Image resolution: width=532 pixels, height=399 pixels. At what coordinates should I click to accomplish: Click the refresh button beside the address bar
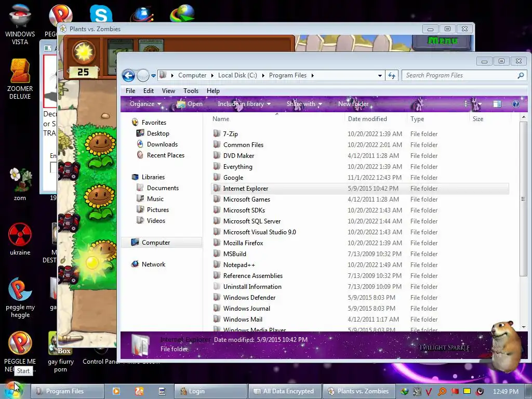[392, 76]
